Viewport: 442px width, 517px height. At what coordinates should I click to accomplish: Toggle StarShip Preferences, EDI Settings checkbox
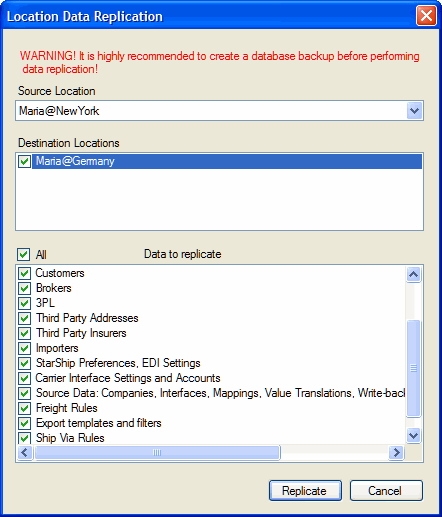pos(24,363)
